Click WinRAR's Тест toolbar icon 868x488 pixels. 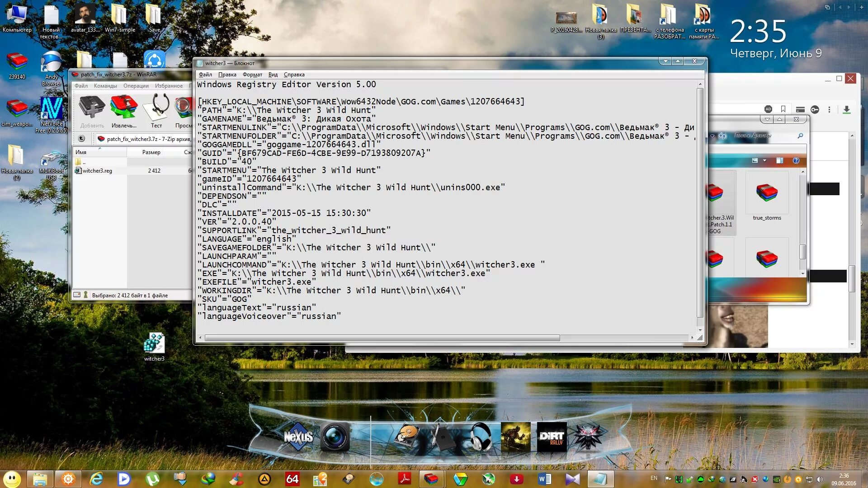[156, 111]
